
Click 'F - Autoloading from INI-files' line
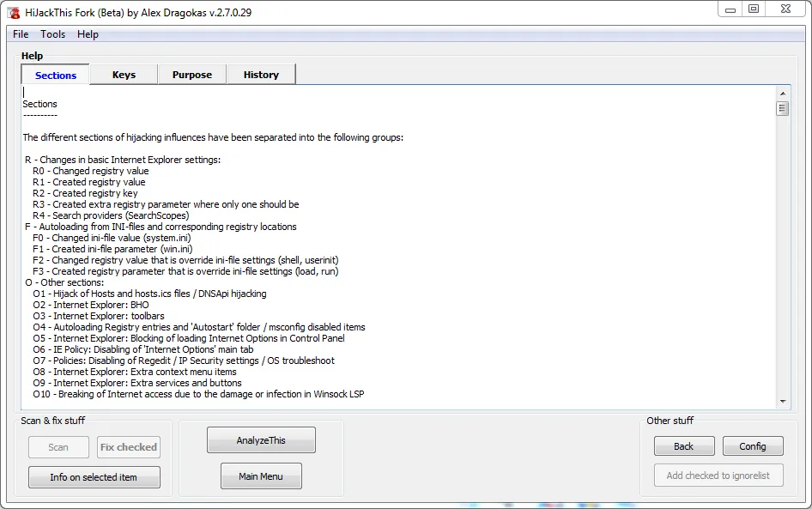[x=161, y=227]
